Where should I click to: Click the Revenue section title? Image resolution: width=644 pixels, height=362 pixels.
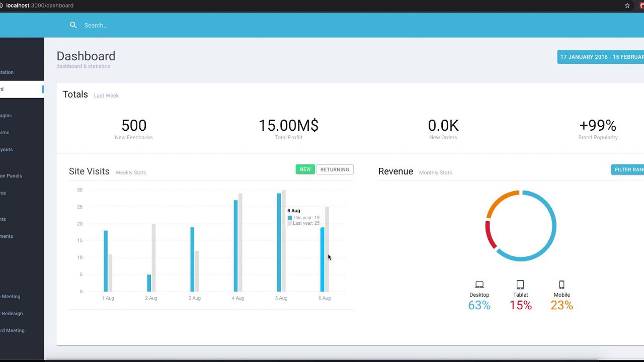click(x=395, y=171)
